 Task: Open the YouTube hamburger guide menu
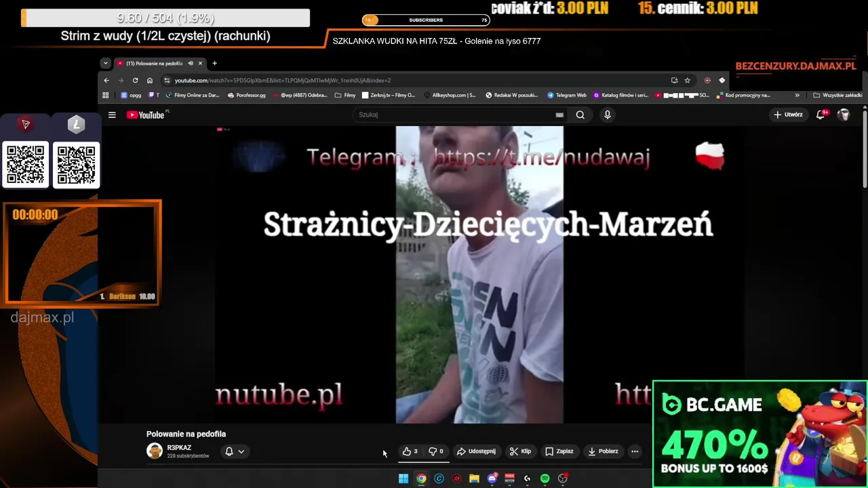pos(113,115)
